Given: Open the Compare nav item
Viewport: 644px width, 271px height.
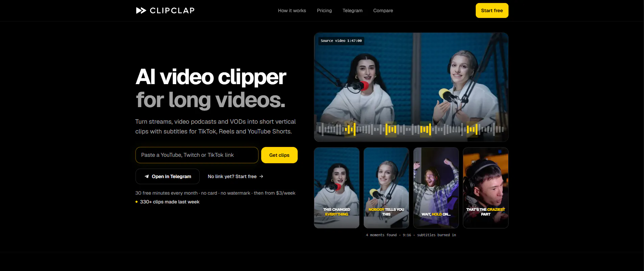Looking at the screenshot, I should (383, 10).
